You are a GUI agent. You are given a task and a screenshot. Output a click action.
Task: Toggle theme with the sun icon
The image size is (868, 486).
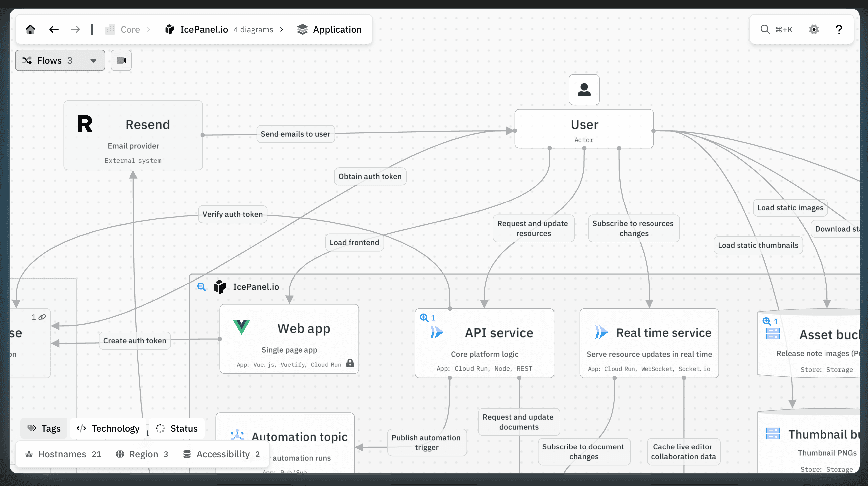(x=814, y=29)
